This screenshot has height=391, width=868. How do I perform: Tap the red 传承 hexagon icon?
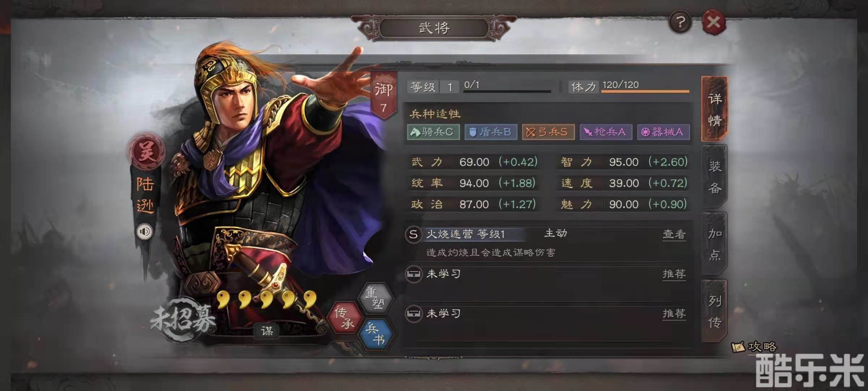tap(344, 318)
